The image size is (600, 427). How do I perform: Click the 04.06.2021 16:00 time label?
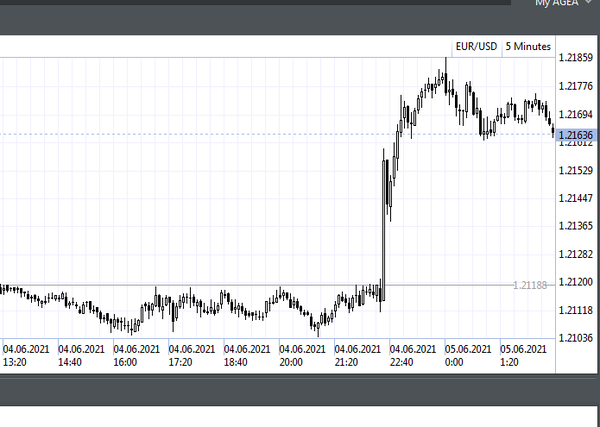pyautogui.click(x=136, y=355)
